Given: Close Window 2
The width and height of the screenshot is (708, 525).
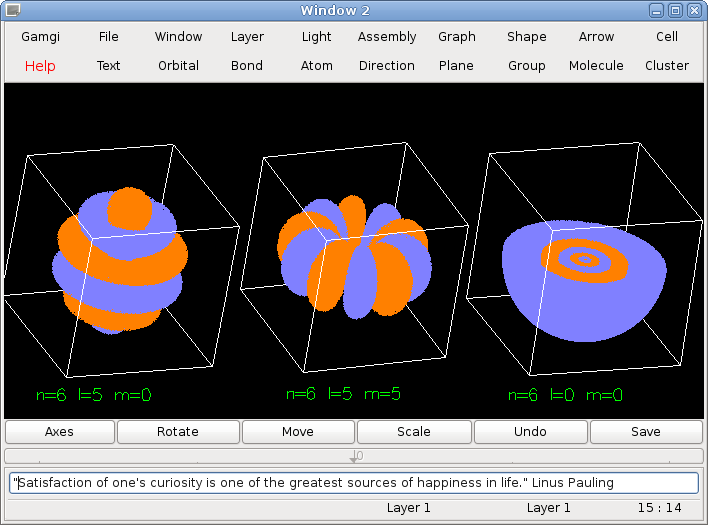Looking at the screenshot, I should point(694,10).
